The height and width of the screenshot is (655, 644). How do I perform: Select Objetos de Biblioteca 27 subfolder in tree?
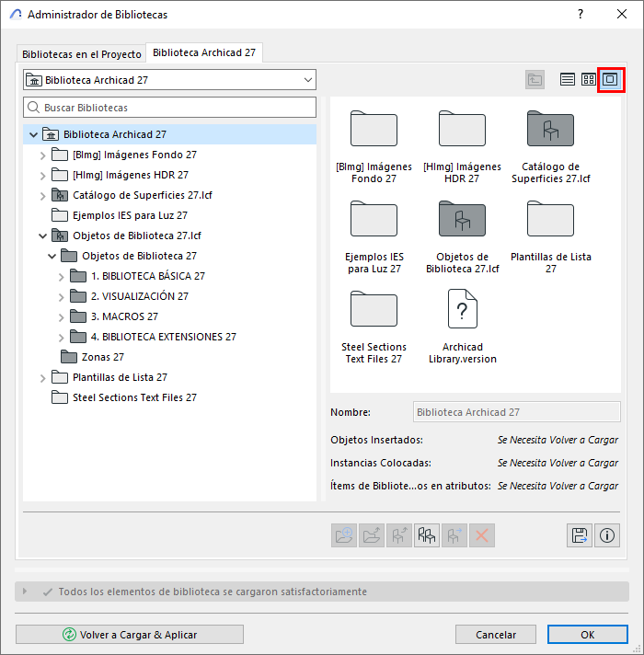tap(139, 256)
